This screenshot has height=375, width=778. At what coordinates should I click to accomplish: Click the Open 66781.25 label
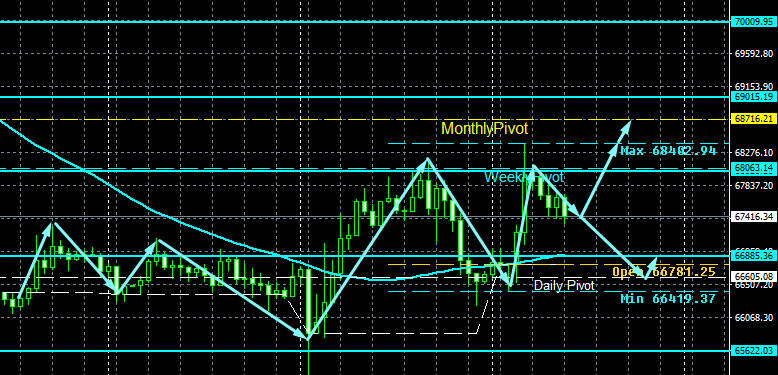664,271
